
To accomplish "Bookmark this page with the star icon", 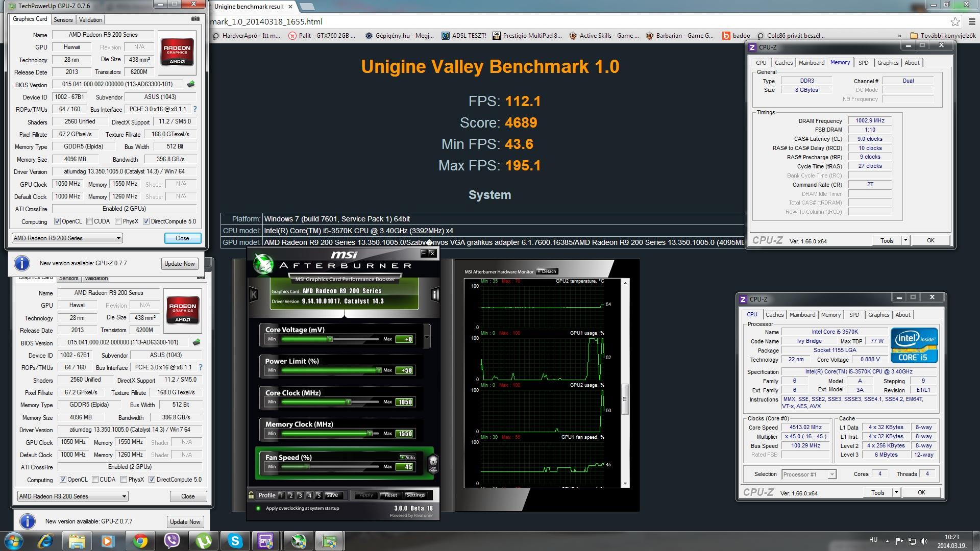I will (x=955, y=21).
